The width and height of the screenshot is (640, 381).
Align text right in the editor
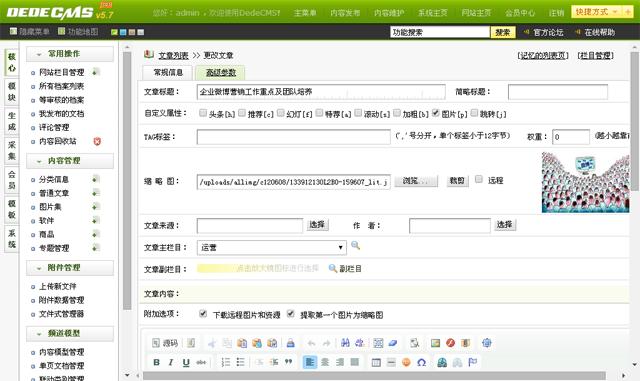click(340, 362)
